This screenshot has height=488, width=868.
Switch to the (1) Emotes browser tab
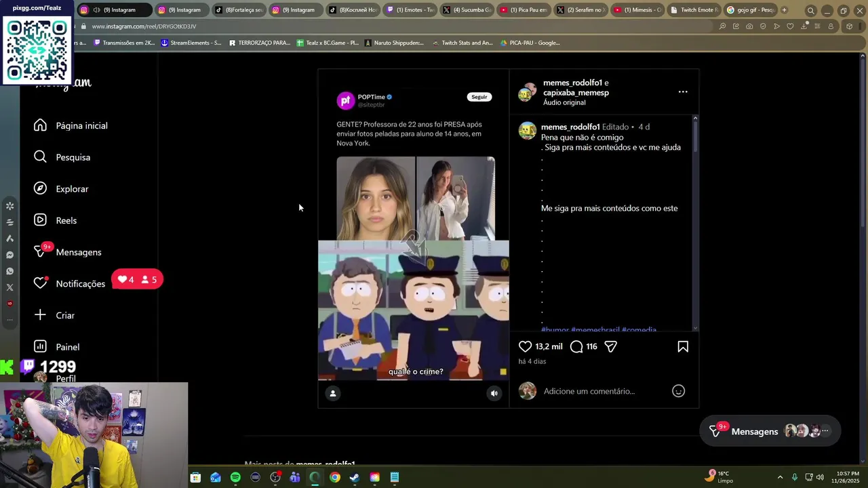coord(410,10)
